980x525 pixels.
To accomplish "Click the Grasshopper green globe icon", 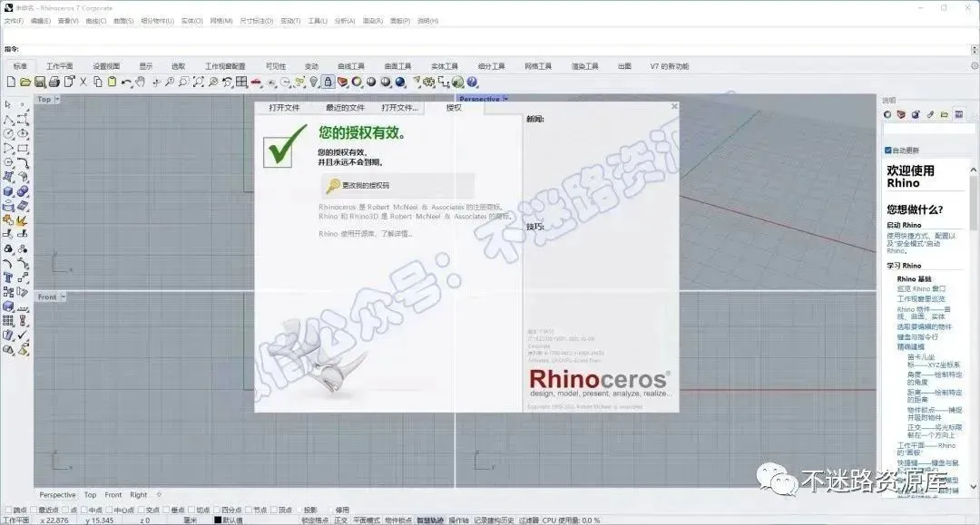I will [458, 82].
